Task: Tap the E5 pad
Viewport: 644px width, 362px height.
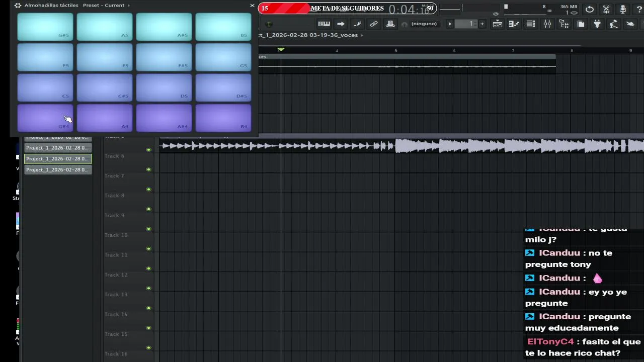Action: [45, 57]
